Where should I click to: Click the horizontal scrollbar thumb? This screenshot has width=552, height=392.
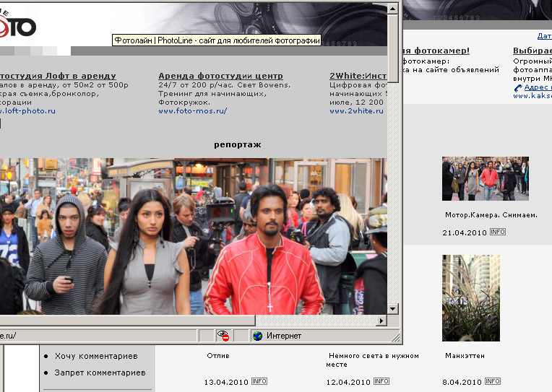point(126,320)
